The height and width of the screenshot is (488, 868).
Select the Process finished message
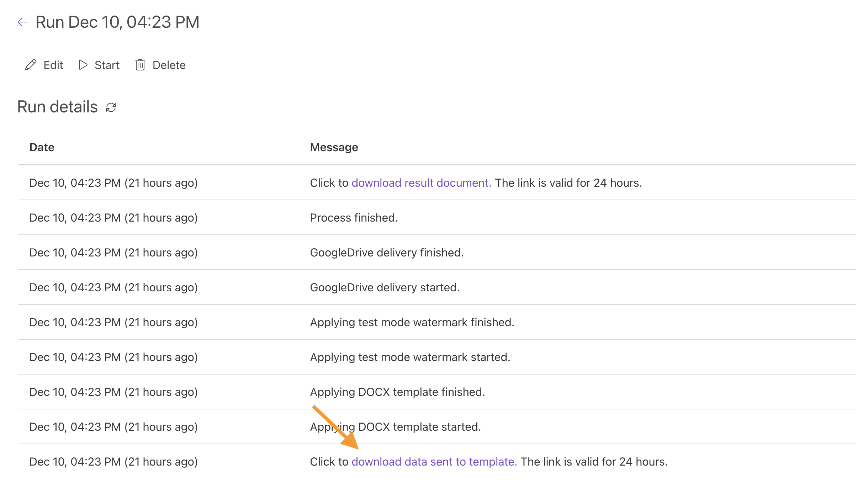coord(354,218)
